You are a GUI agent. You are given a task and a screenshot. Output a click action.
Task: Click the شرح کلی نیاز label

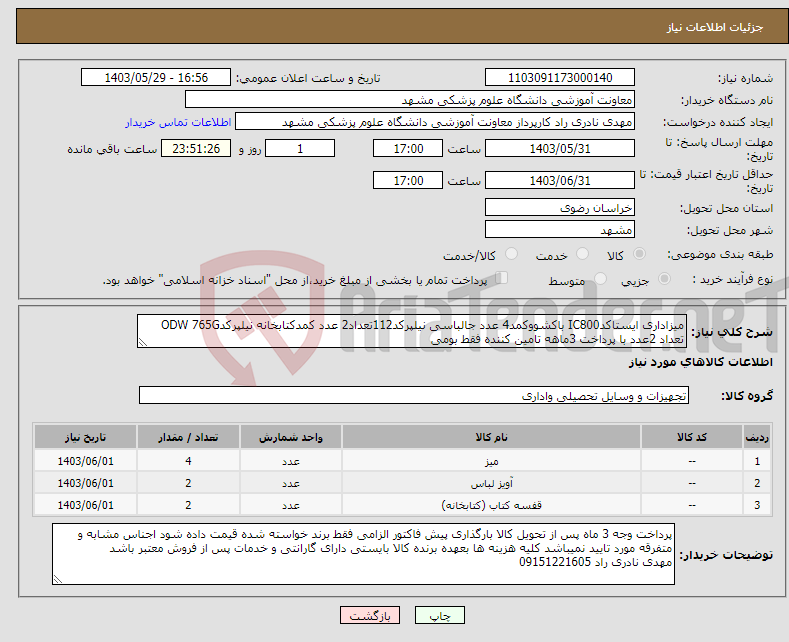732,332
